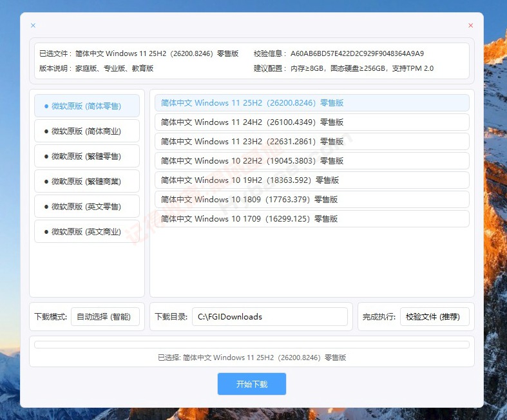This screenshot has height=420, width=507.
Task: Open the 完成执行 校验文件 (推荐) dropdown
Action: click(435, 316)
